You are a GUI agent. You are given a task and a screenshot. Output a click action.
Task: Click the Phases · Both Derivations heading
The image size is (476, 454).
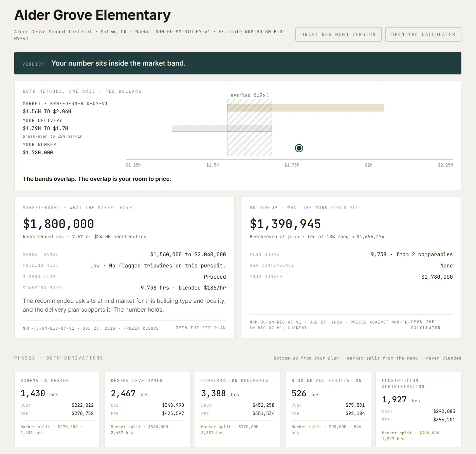(x=58, y=358)
